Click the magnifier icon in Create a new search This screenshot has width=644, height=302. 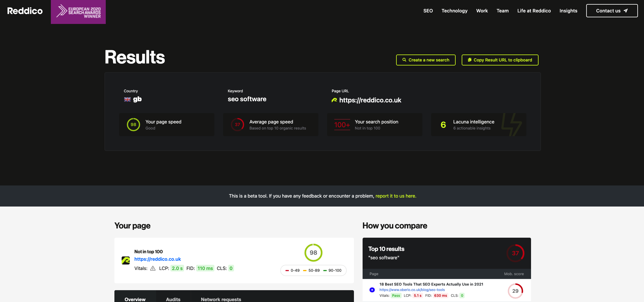(404, 60)
